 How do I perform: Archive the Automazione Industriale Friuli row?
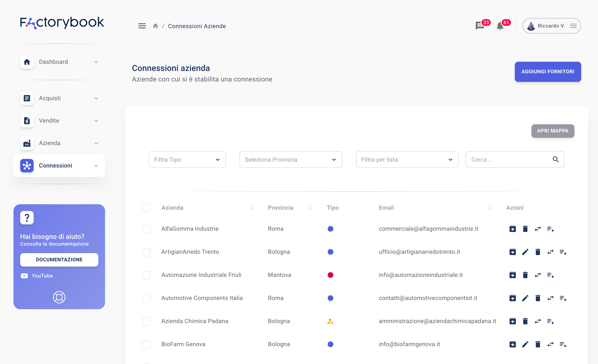coord(512,275)
